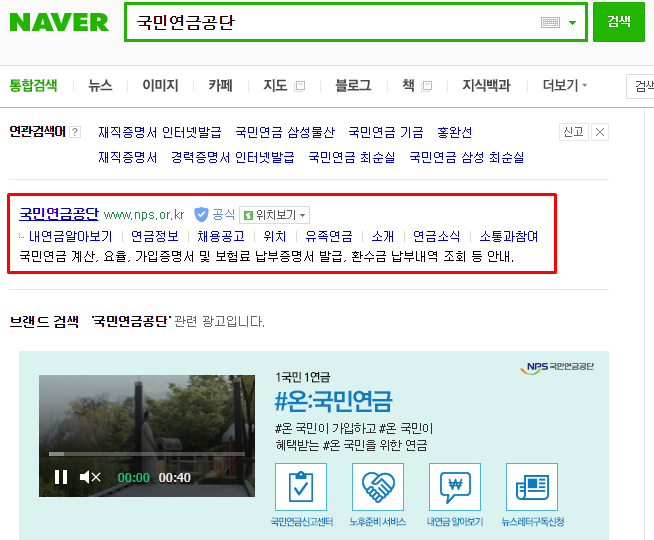Image resolution: width=654 pixels, height=540 pixels.
Task: Click new-window icon next to 지도
Action: coord(299,86)
